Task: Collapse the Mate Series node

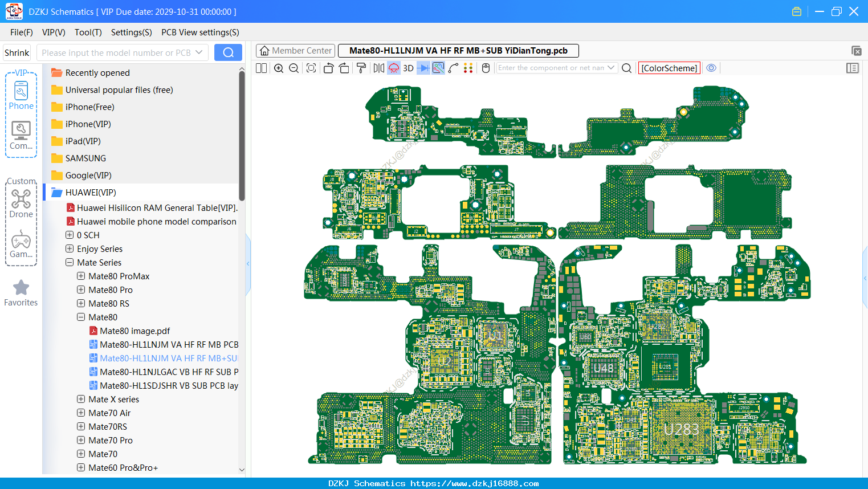Action: pos(70,262)
